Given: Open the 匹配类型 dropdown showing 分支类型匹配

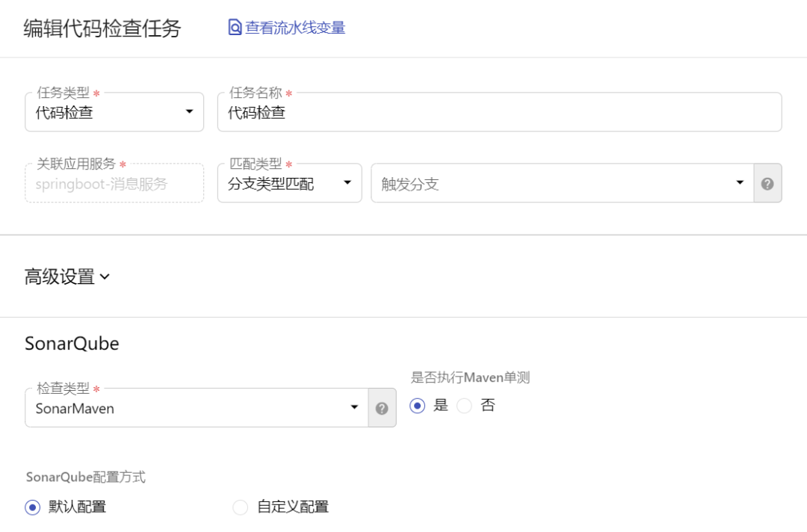Looking at the screenshot, I should [289, 182].
